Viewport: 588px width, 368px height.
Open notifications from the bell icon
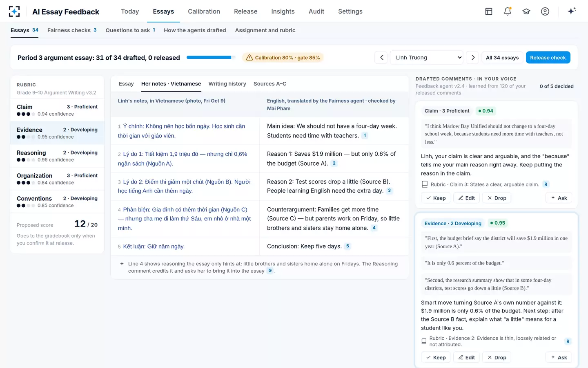[508, 11]
